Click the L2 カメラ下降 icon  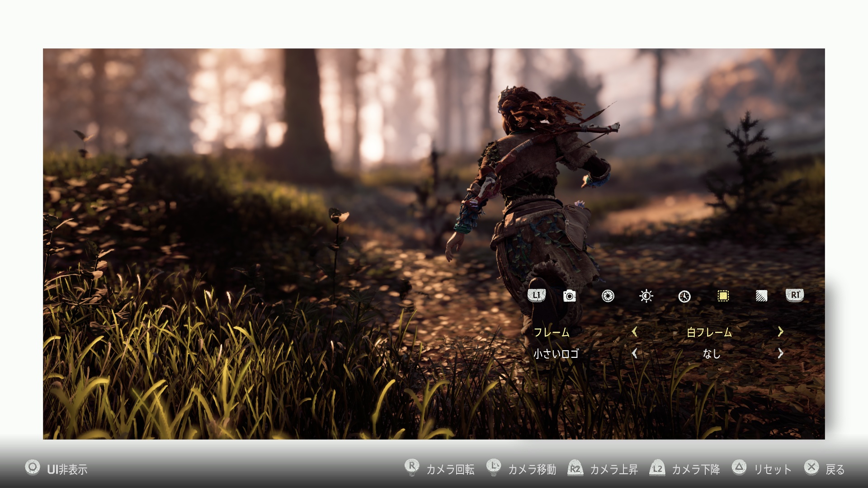[x=657, y=469]
